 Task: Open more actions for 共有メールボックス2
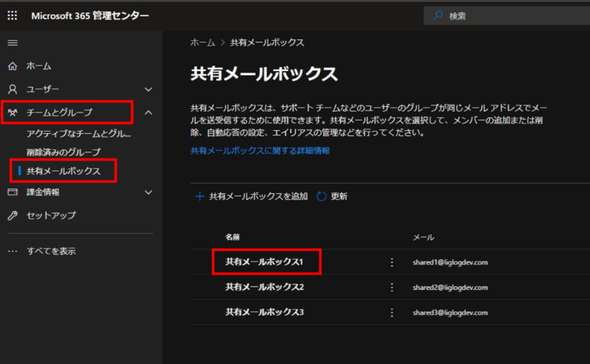pos(392,287)
